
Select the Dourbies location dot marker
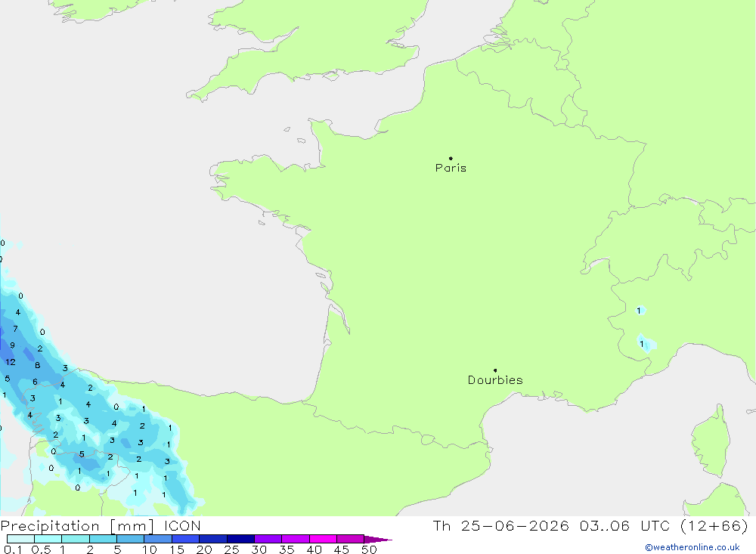coord(495,370)
